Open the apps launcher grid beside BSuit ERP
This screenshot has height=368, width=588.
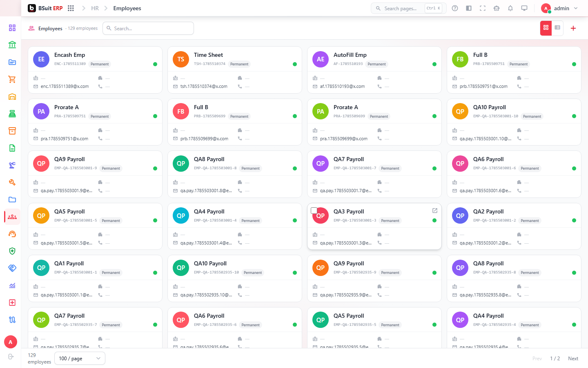[x=71, y=8]
